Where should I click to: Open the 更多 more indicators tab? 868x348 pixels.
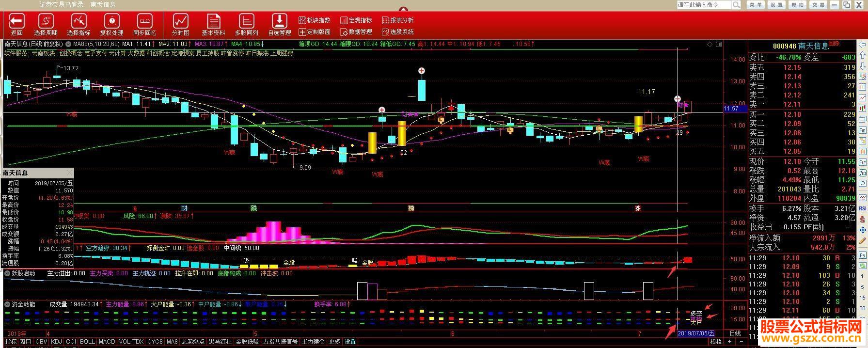(x=335, y=342)
